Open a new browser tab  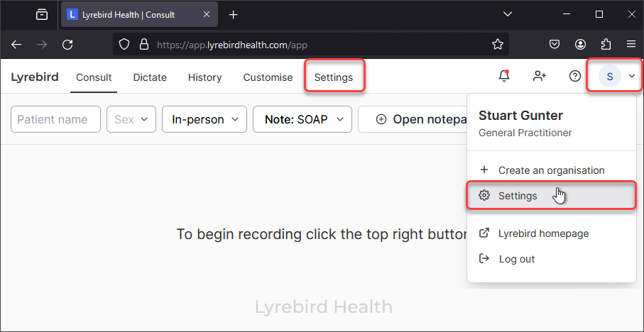234,15
